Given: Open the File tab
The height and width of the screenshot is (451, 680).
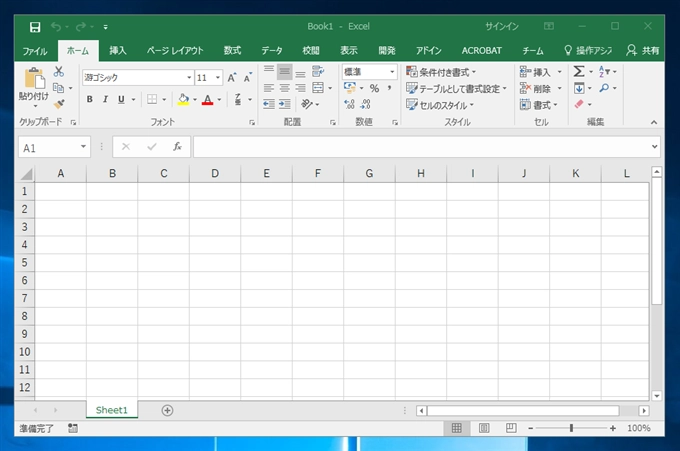Looking at the screenshot, I should [35, 51].
